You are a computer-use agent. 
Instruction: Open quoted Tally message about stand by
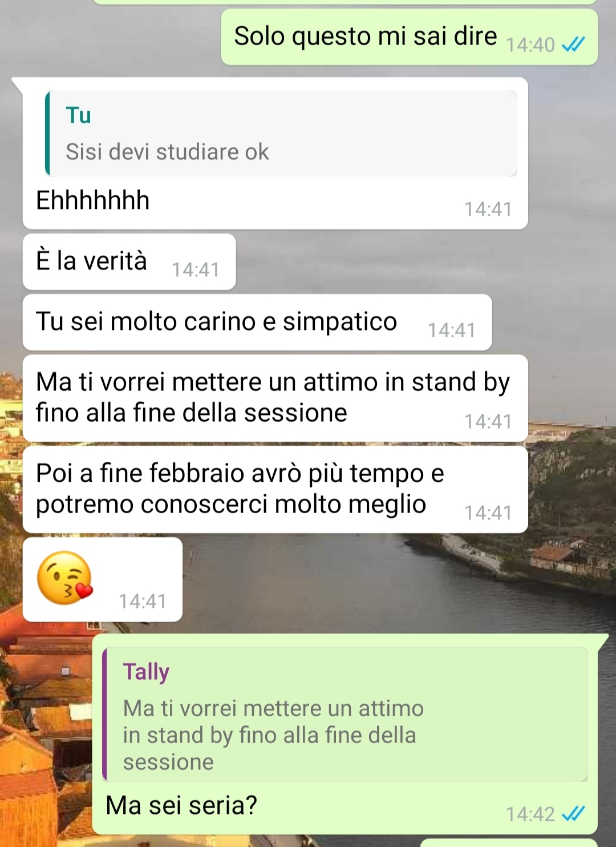[345, 714]
